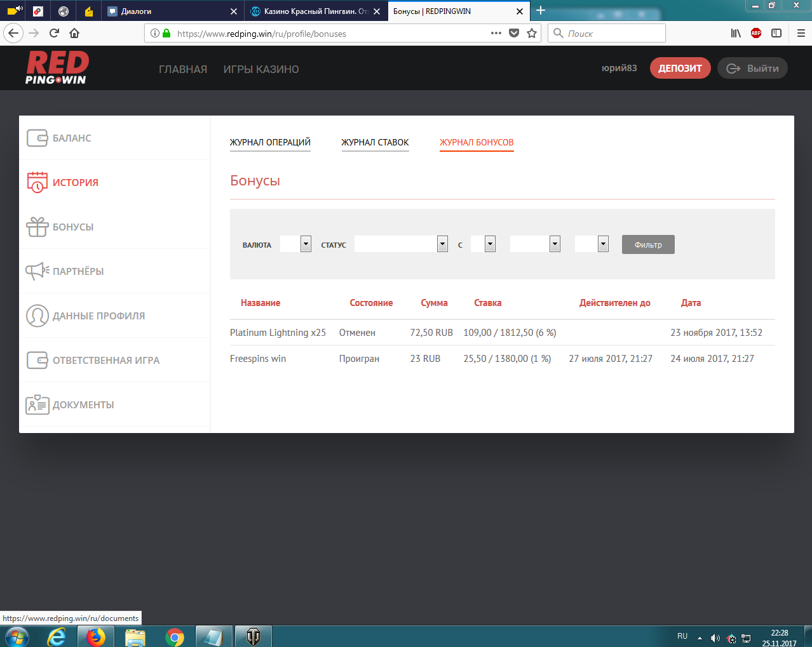Go back with the browser back arrow

pyautogui.click(x=13, y=34)
